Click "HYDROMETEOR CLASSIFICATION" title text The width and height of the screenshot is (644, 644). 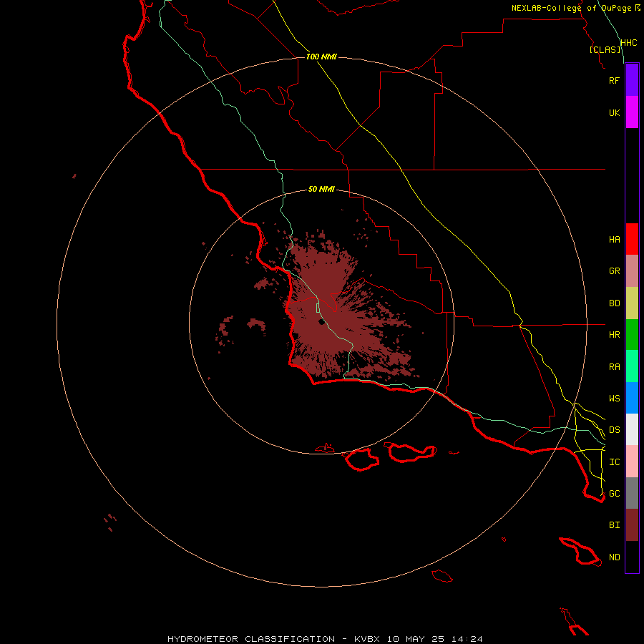pyautogui.click(x=251, y=639)
